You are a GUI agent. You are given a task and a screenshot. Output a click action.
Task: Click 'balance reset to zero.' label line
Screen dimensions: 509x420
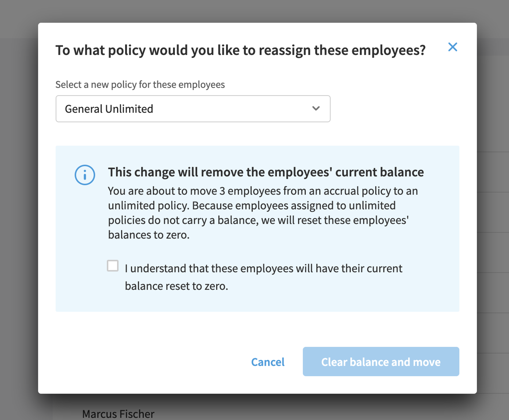coord(177,286)
